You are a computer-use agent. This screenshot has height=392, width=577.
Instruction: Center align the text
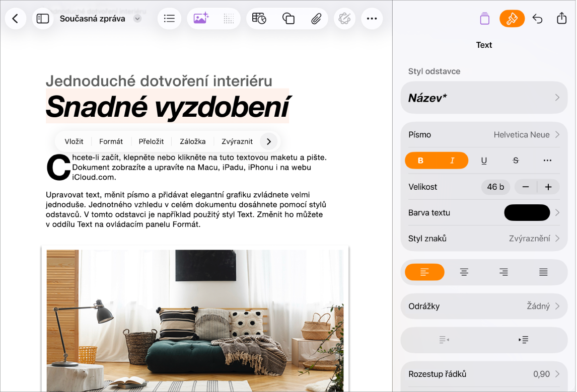coord(464,272)
